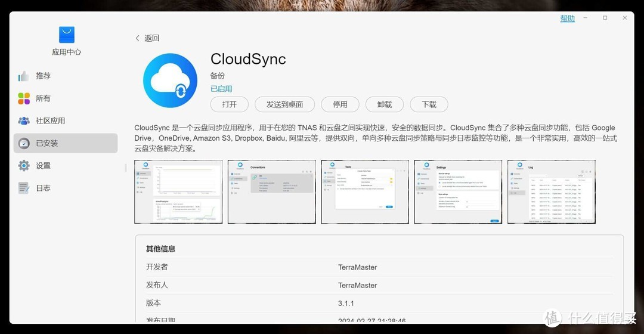Click the 其他信息 heading

pyautogui.click(x=160, y=249)
